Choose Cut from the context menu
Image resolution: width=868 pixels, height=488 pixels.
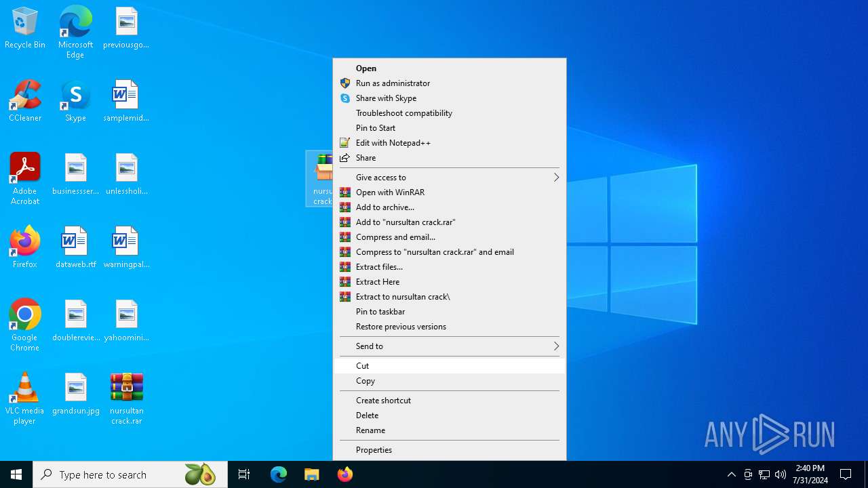[450, 366]
